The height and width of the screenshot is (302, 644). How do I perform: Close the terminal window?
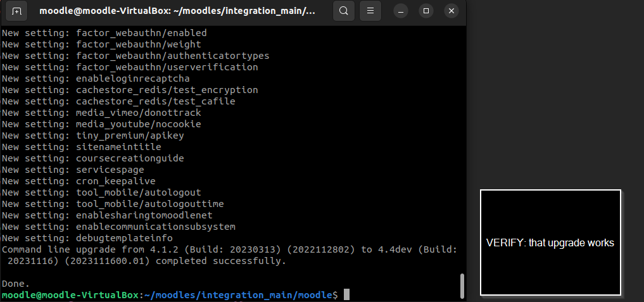point(451,11)
